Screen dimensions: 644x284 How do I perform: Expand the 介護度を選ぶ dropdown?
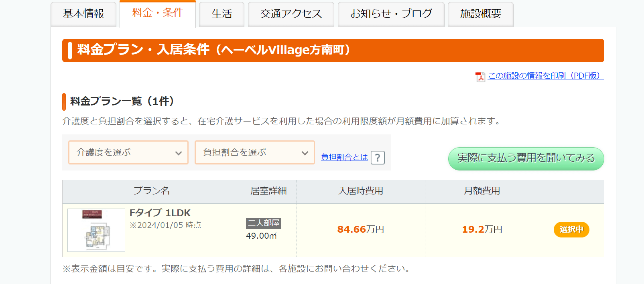coord(128,152)
